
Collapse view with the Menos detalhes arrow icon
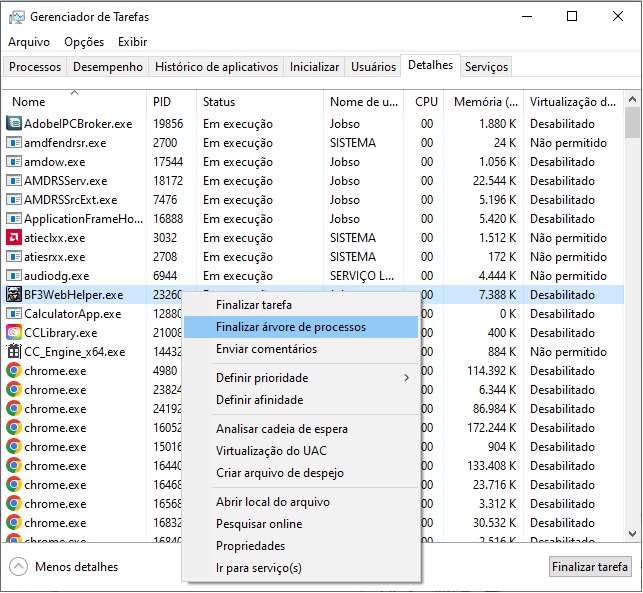pos(18,567)
